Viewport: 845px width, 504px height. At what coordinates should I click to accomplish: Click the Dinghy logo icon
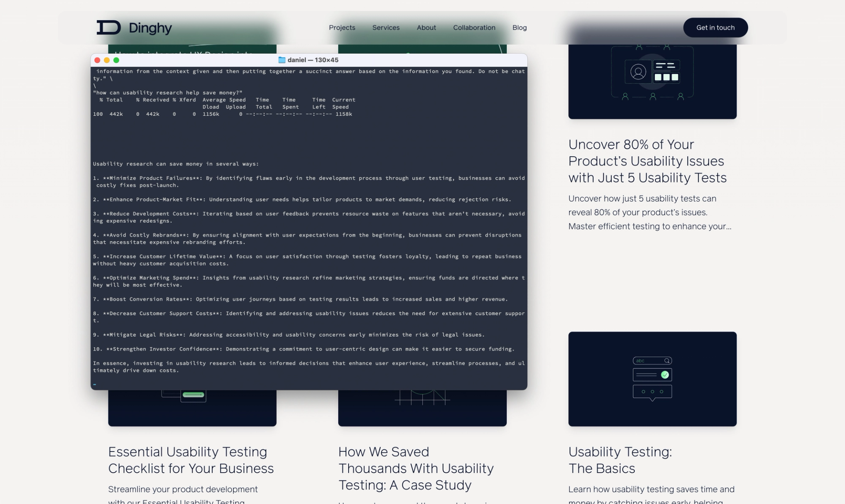coord(108,27)
